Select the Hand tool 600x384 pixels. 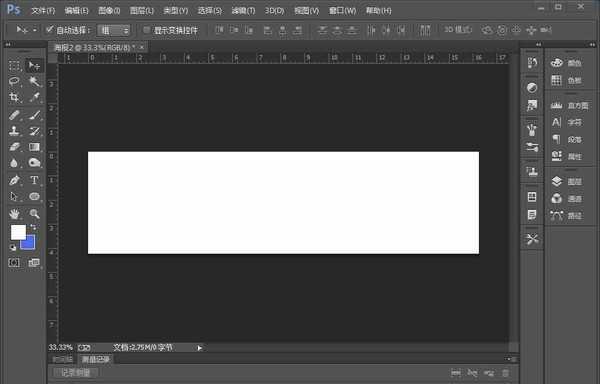click(x=14, y=213)
